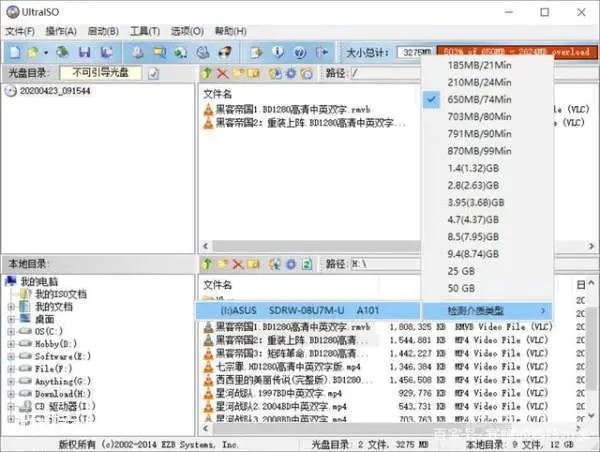Click the image pane horizontal scrollbar right arrow
Viewport: 600px width, 452px height.
pyautogui.click(x=592, y=246)
